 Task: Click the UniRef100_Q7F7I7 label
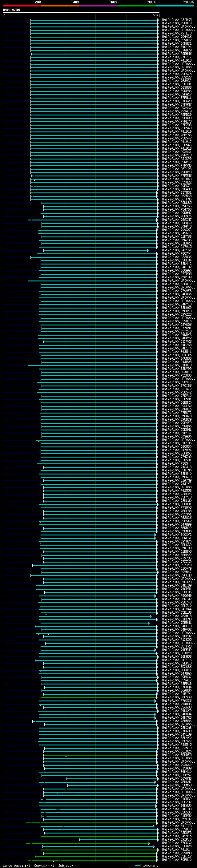click(x=176, y=57)
